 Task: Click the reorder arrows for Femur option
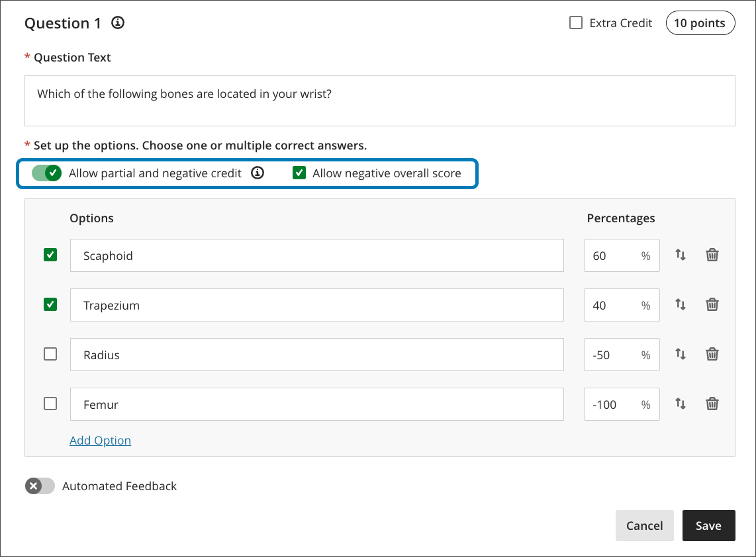pyautogui.click(x=680, y=404)
